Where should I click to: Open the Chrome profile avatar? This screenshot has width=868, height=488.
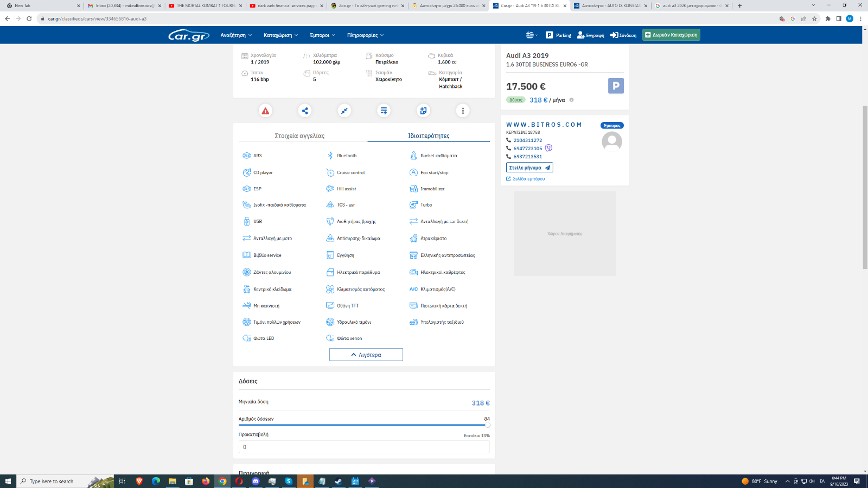point(850,18)
